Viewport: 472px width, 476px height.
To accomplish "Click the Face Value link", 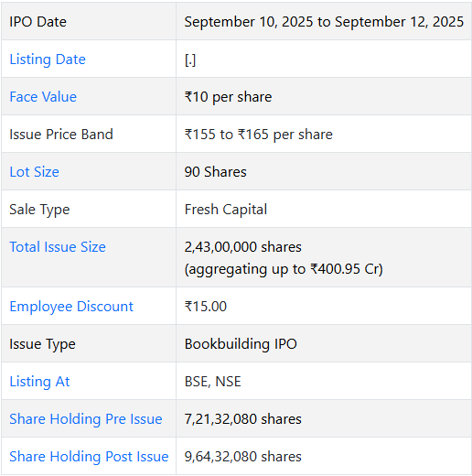I will 43,97.
